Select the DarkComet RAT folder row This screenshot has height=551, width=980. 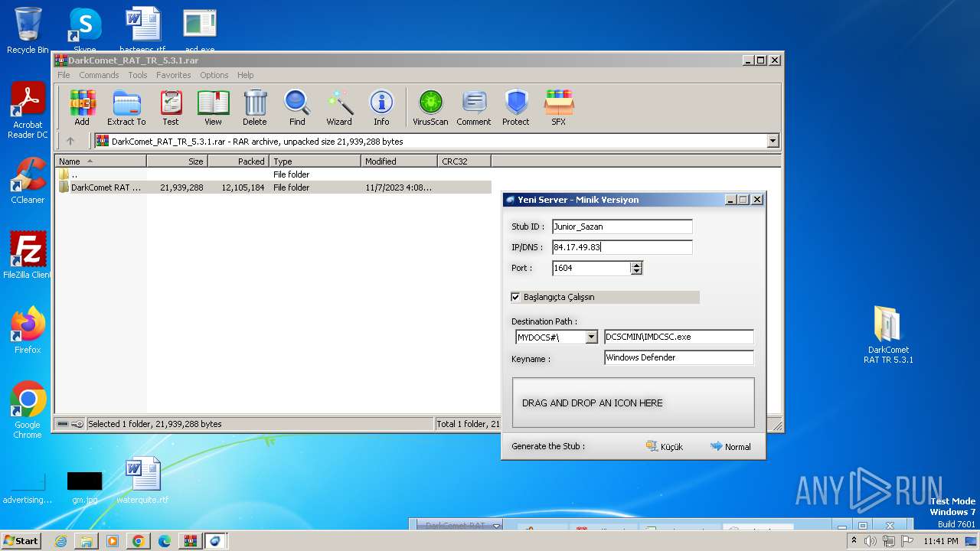273,187
